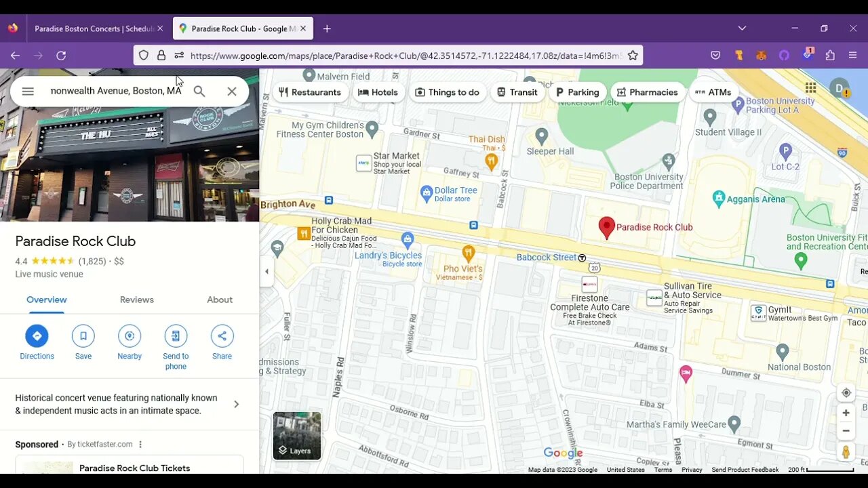Show Parking locations nearby
Image resolution: width=868 pixels, height=488 pixels.
578,92
